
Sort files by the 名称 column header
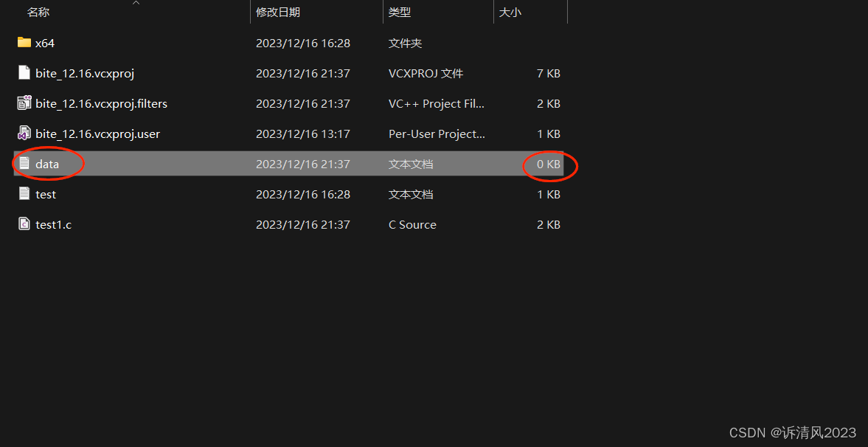(x=38, y=13)
